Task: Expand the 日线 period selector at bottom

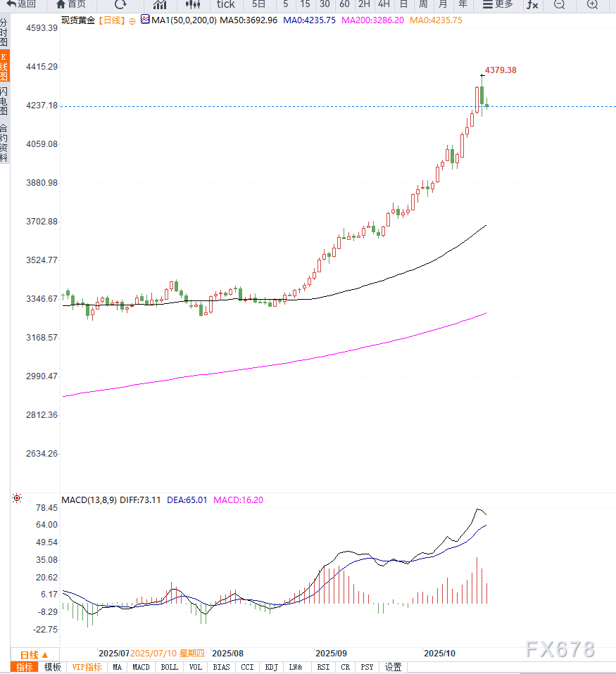Action: (x=34, y=654)
